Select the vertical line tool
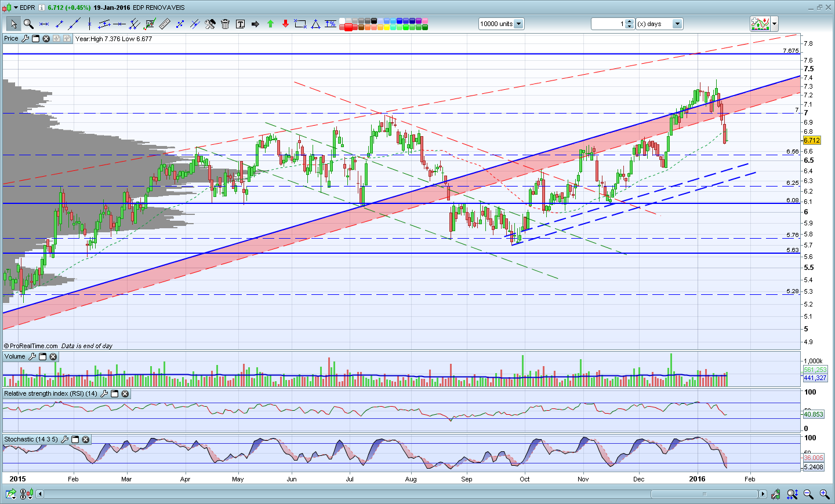This screenshot has height=504, width=835. (x=89, y=24)
